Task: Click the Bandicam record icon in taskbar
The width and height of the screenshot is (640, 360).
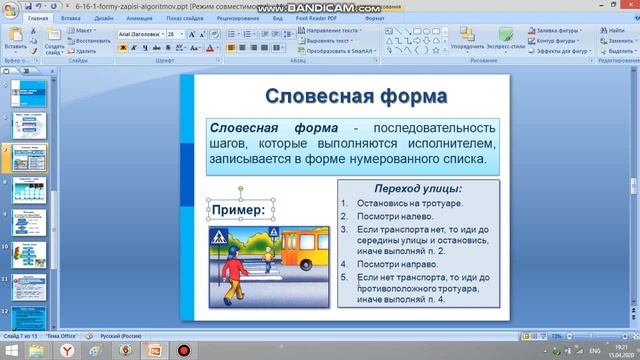Action: click(x=184, y=351)
